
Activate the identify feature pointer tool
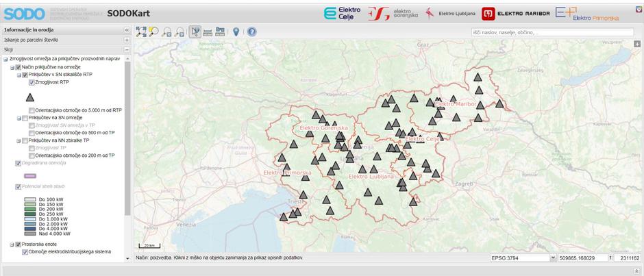(195, 32)
